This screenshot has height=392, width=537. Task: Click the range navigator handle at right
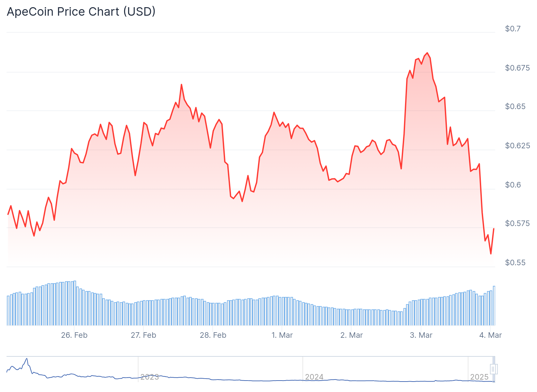click(x=494, y=369)
